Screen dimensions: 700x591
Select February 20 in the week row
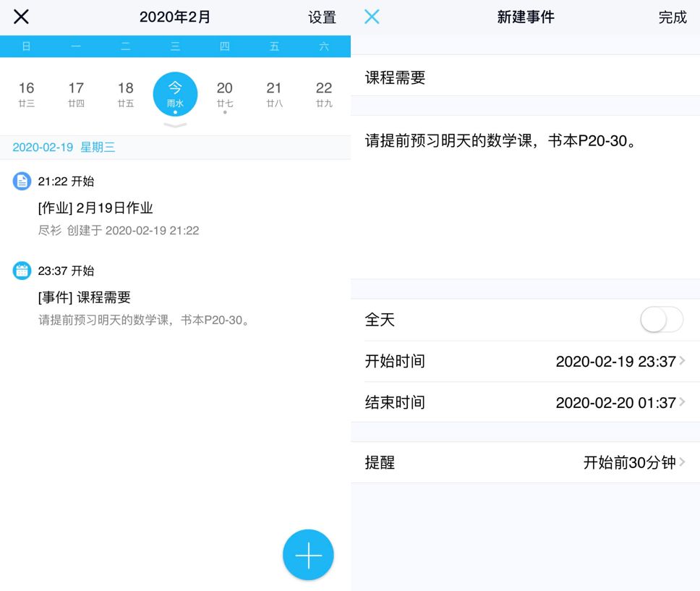[225, 94]
